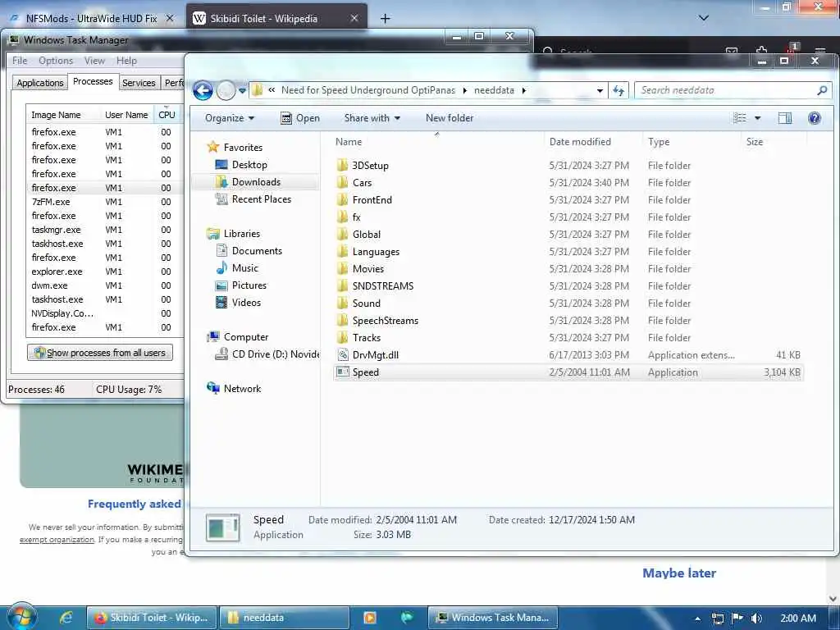Click the address bar refresh icon
840x630 pixels.
click(619, 90)
